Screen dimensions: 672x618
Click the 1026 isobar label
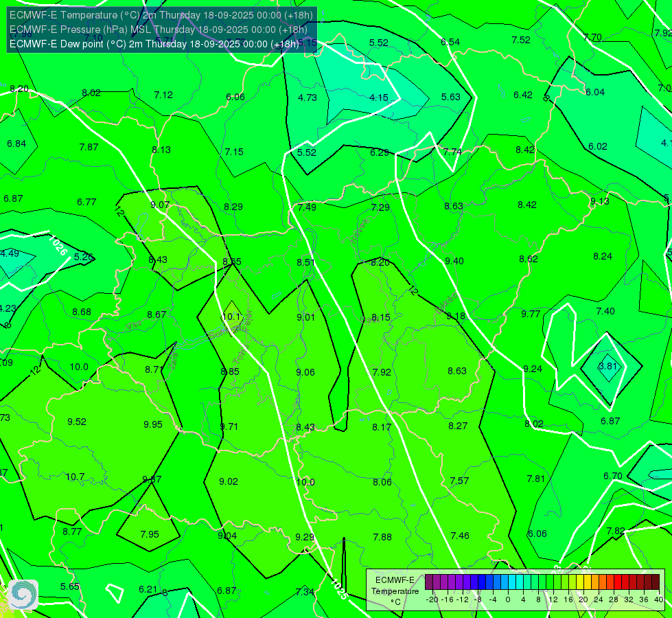coord(58,245)
